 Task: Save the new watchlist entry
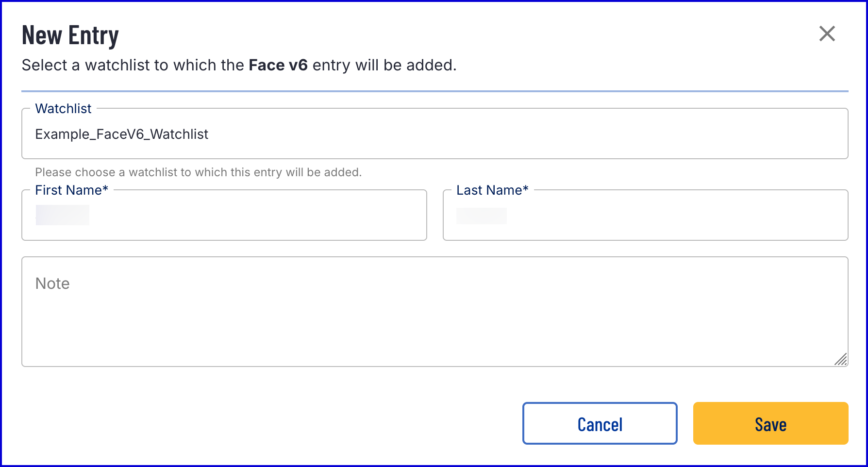770,423
